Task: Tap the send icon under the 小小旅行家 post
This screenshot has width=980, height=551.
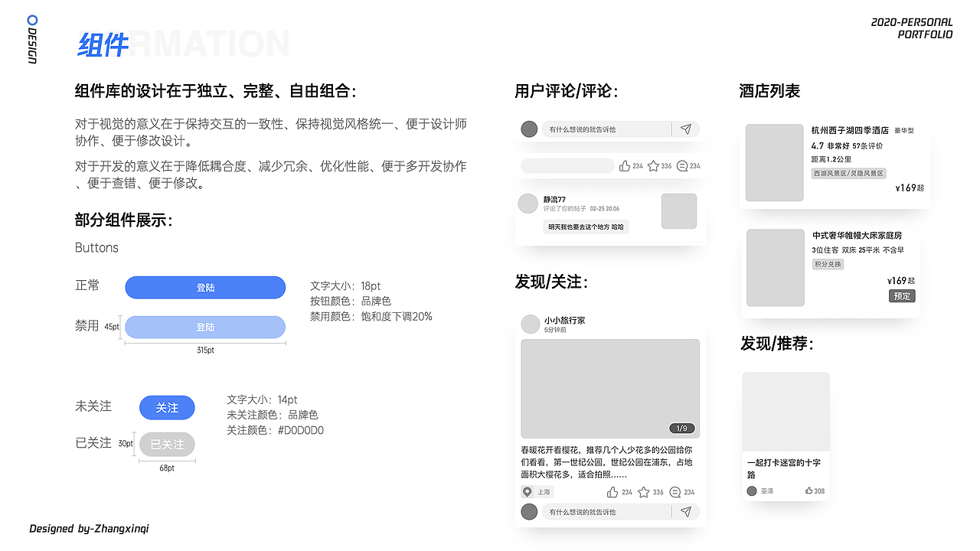Action: pyautogui.click(x=688, y=512)
